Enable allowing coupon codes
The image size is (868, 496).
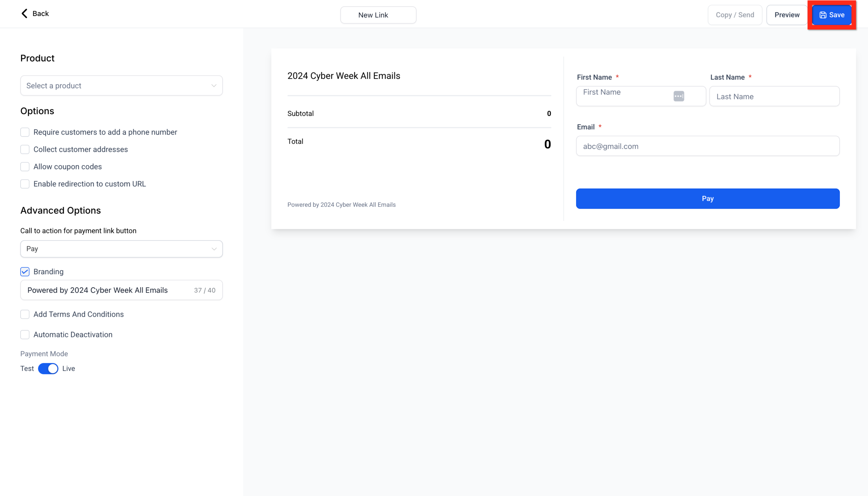pyautogui.click(x=24, y=166)
